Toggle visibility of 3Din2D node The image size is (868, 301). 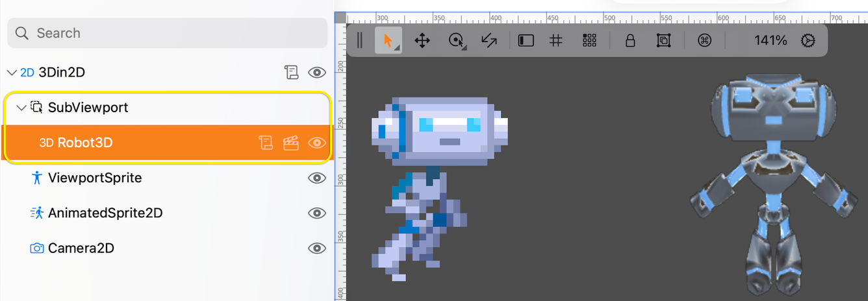point(317,73)
